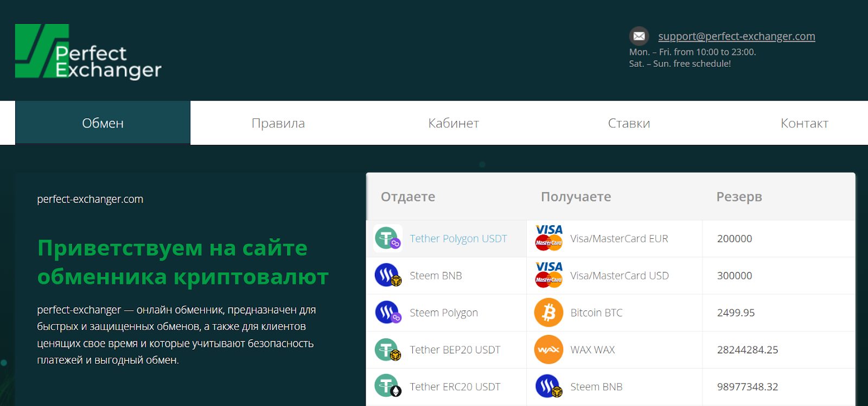Image resolution: width=868 pixels, height=406 pixels.
Task: Open the Обмен tab
Action: pyautogui.click(x=103, y=123)
